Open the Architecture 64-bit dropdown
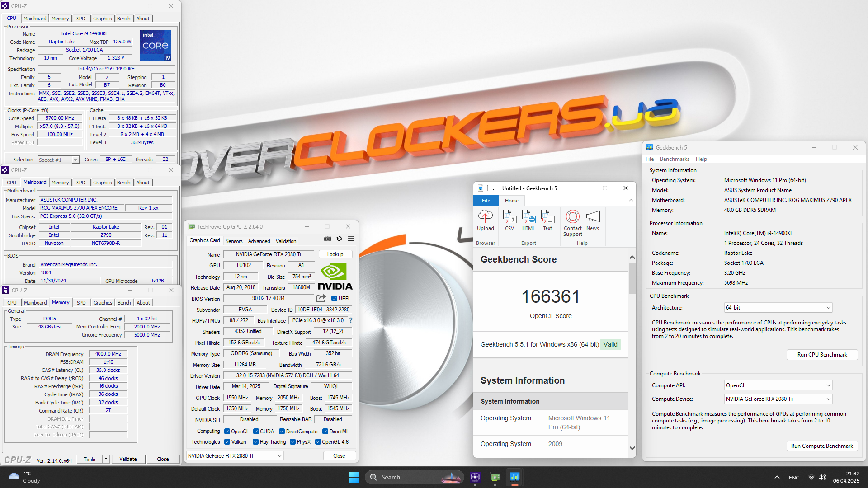 click(x=778, y=308)
